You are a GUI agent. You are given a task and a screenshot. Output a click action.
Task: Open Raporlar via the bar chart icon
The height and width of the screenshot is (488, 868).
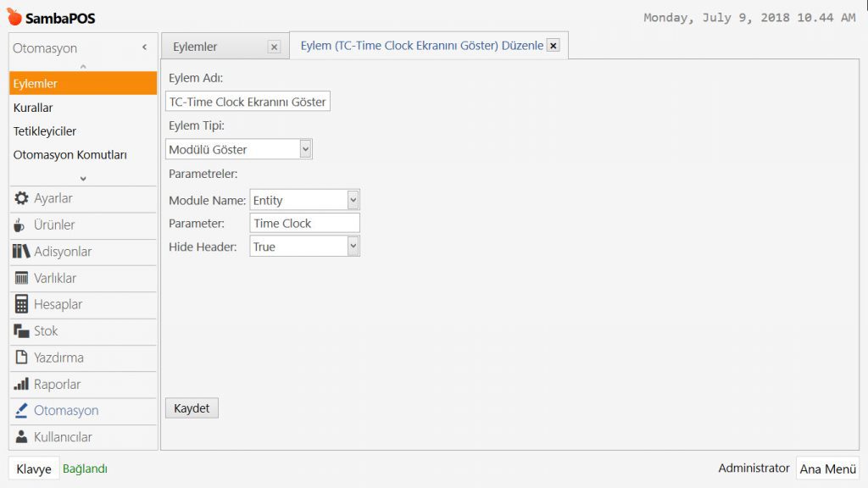click(22, 384)
